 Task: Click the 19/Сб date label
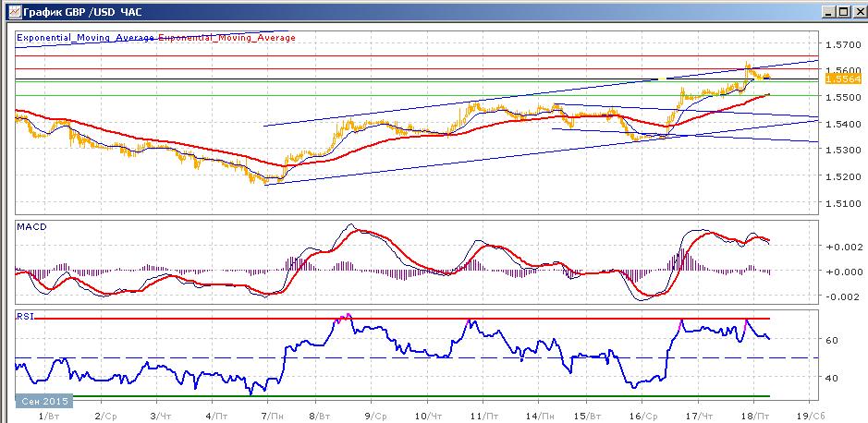[x=811, y=416]
